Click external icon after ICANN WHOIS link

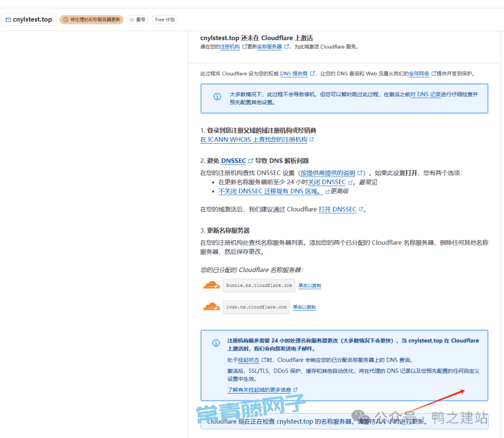[x=311, y=139]
